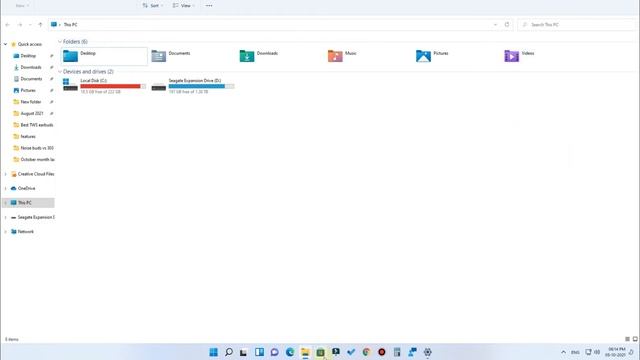Click the Back navigation arrow
Viewport: 640px width, 360px height.
[x=8, y=25]
